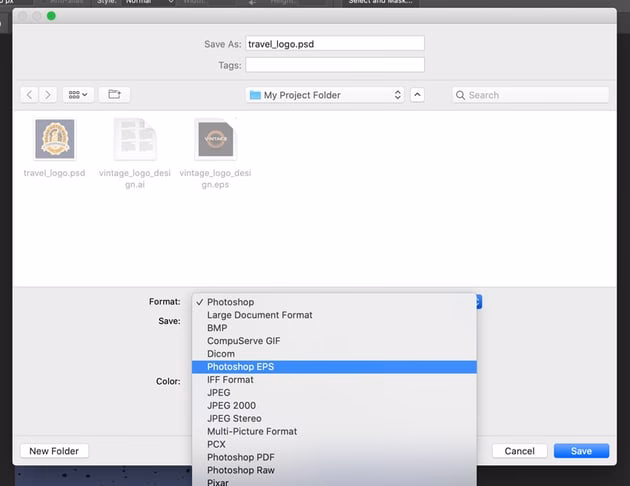The height and width of the screenshot is (486, 630).
Task: Open the My Project Folder location dropdown
Action: click(325, 95)
